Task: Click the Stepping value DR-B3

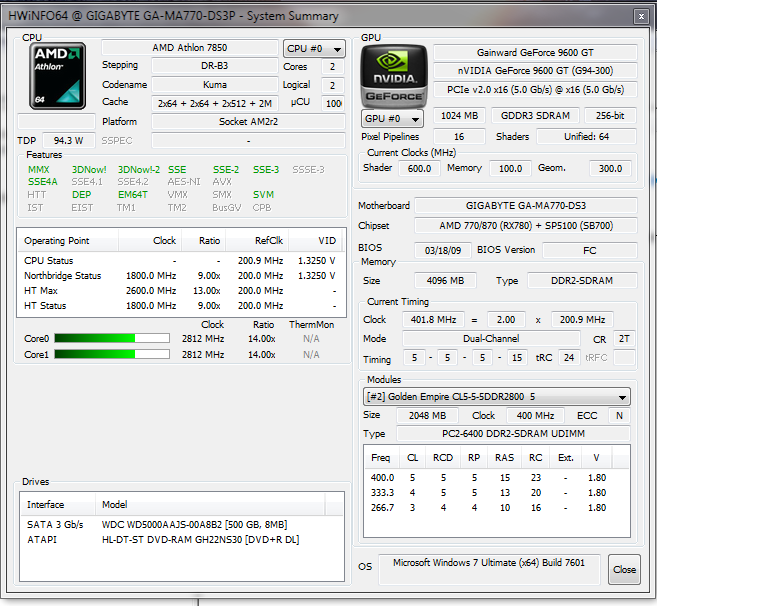Action: pyautogui.click(x=215, y=66)
